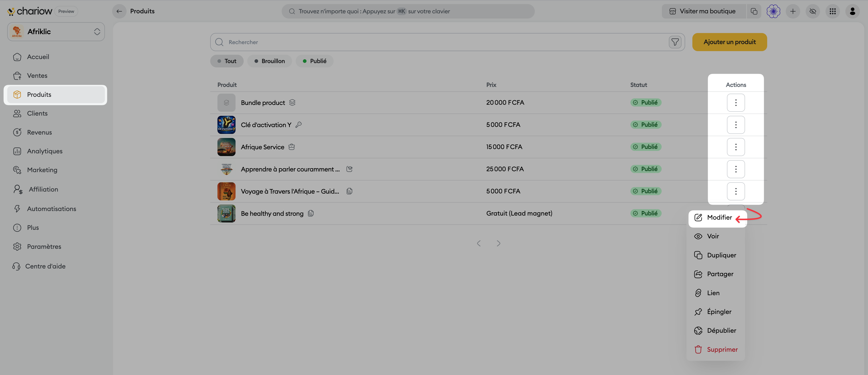
Task: Click the service icon beside Afrique Service
Action: coord(292,147)
